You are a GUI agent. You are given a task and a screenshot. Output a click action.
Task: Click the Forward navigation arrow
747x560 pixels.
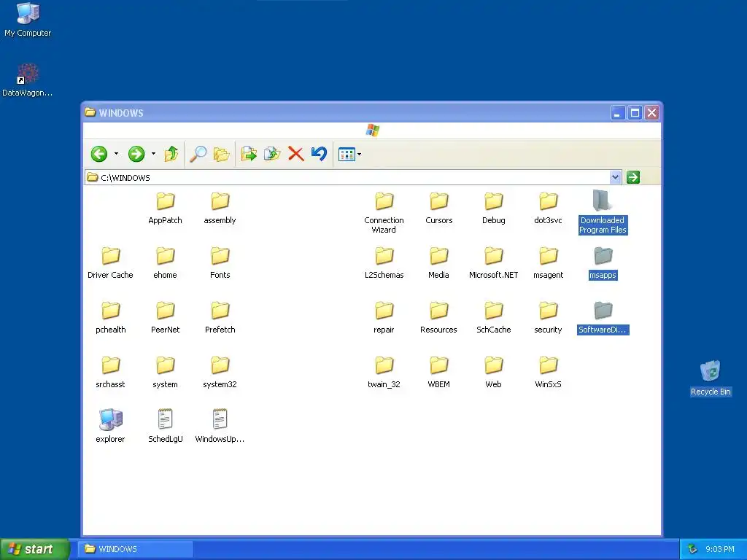click(x=136, y=154)
